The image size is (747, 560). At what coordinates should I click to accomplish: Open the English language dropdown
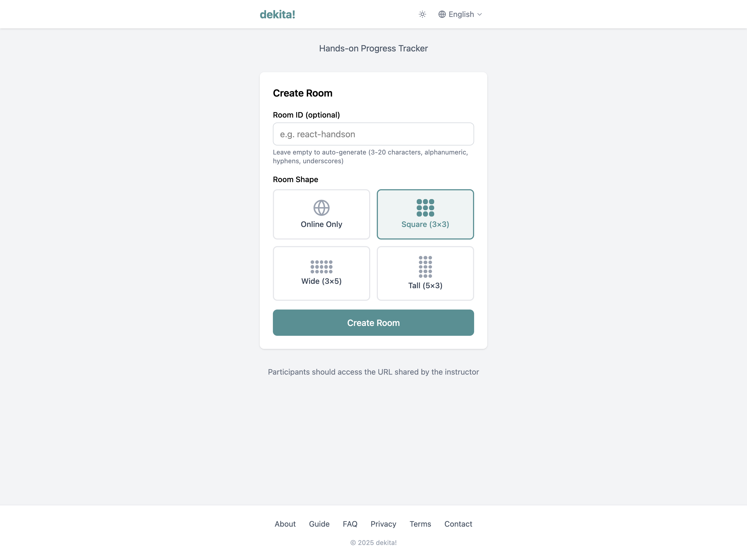click(x=461, y=14)
